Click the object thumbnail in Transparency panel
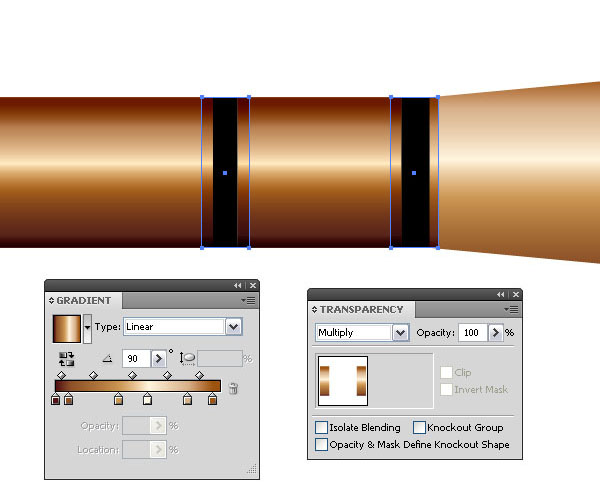This screenshot has width=600, height=503. [x=343, y=381]
